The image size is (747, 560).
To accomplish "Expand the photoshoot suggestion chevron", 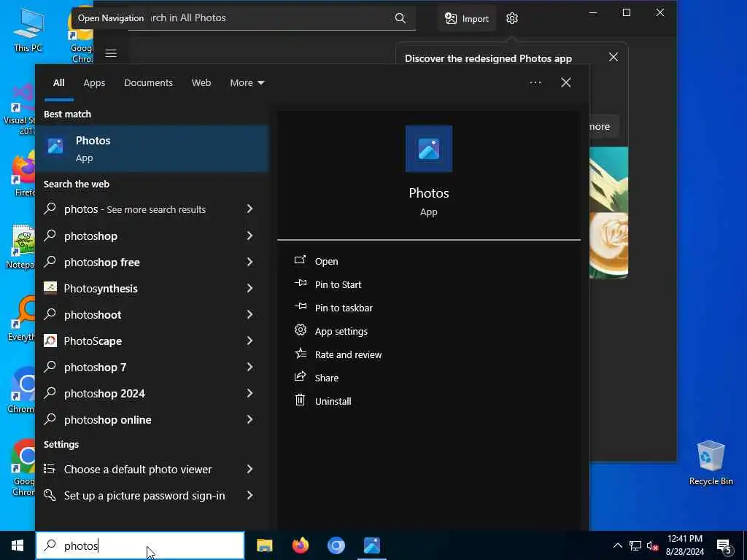I will point(249,314).
